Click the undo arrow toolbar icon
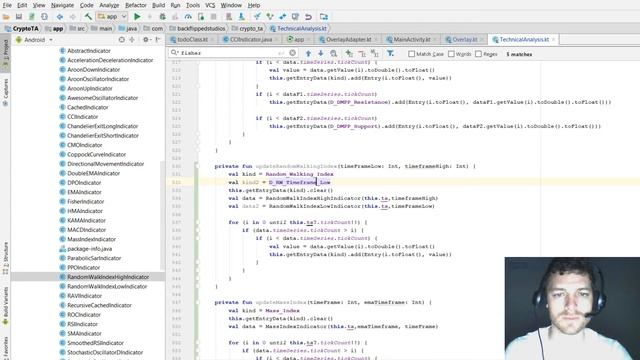 [x=308, y=17]
